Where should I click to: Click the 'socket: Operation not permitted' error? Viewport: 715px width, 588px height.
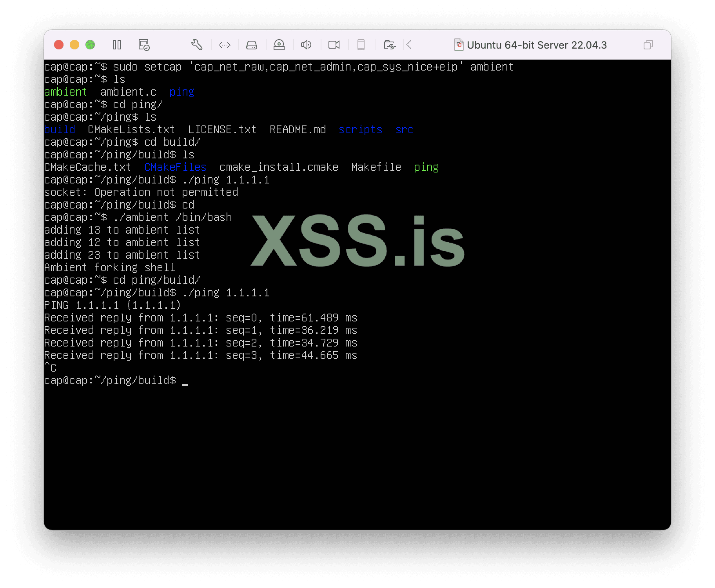tap(141, 192)
